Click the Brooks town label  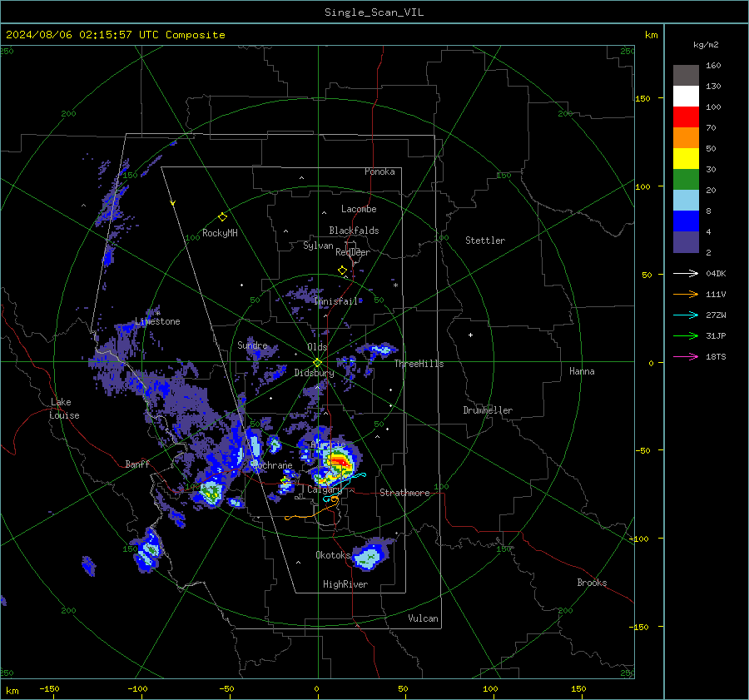[592, 583]
